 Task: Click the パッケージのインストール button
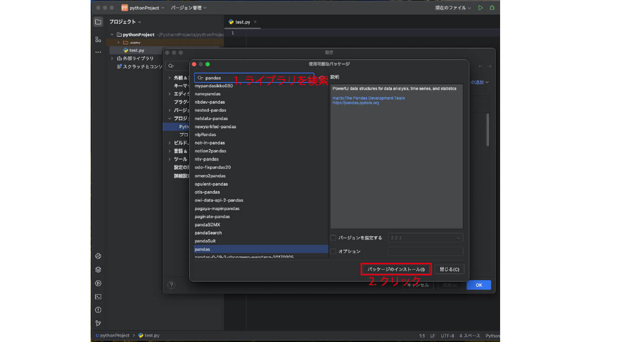pyautogui.click(x=396, y=269)
